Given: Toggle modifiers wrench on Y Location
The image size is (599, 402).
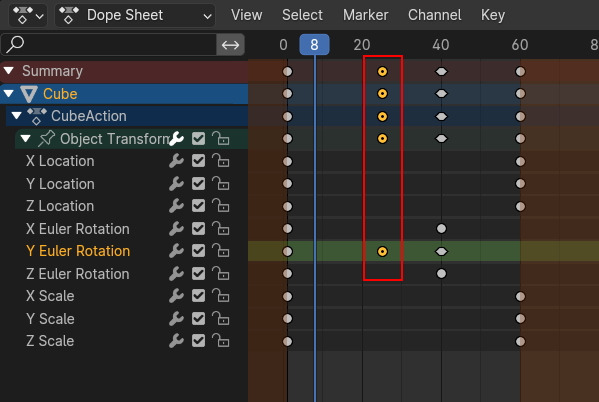Looking at the screenshot, I should pyautogui.click(x=176, y=184).
